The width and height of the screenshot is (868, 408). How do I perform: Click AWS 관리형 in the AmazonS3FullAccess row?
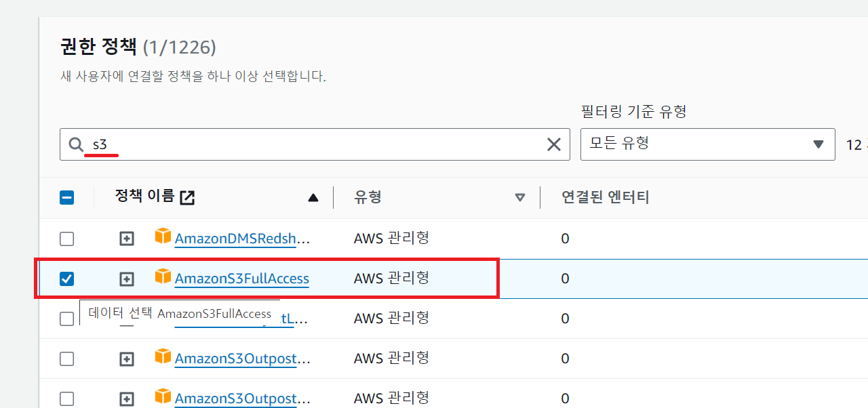(x=391, y=278)
